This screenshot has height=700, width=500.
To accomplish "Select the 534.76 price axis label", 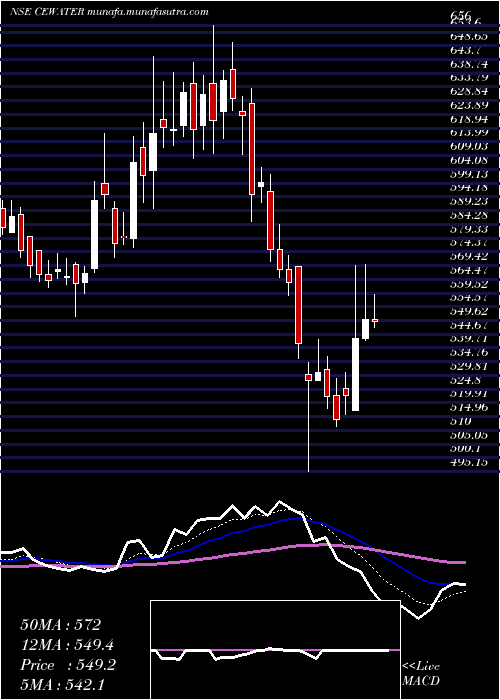I will (467, 353).
